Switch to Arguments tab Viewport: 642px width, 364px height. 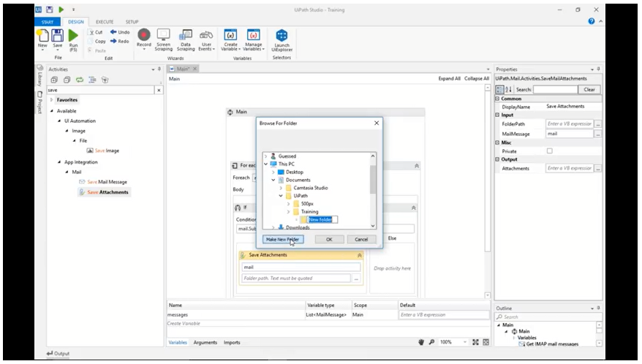click(x=205, y=343)
